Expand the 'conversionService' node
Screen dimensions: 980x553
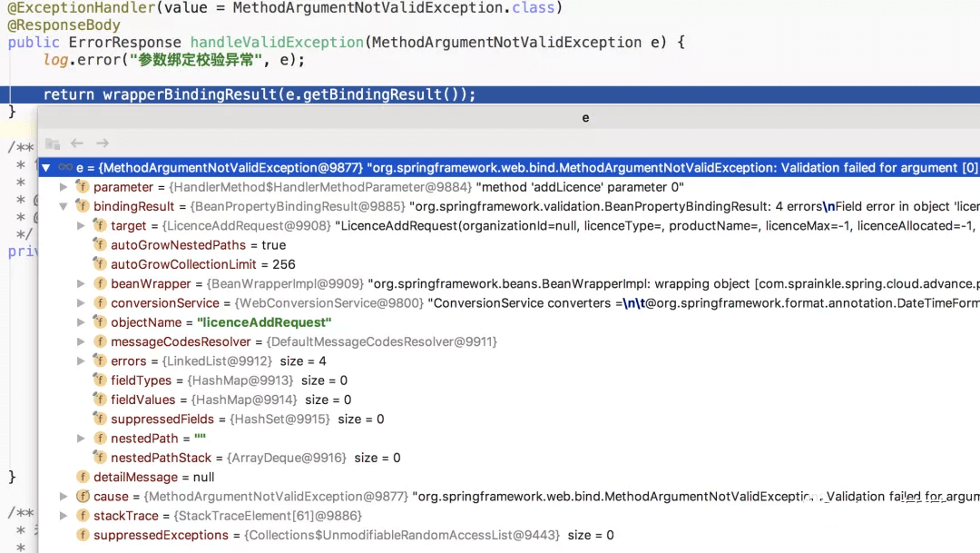81,303
